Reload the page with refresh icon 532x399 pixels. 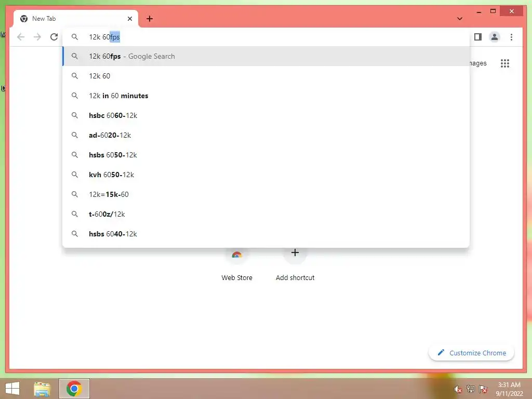pyautogui.click(x=54, y=37)
